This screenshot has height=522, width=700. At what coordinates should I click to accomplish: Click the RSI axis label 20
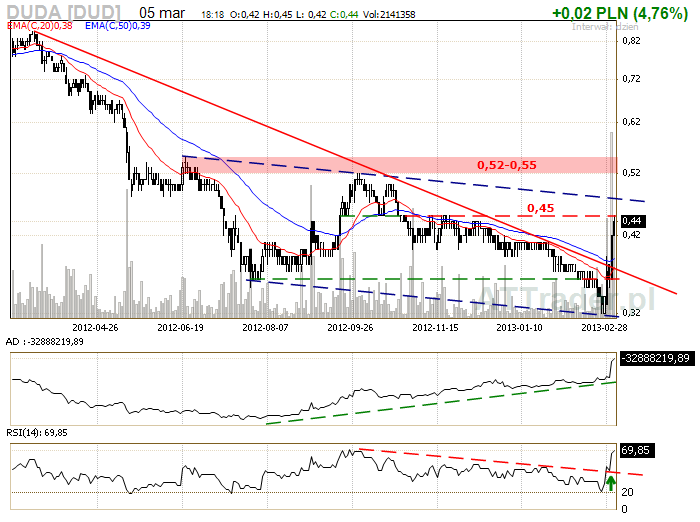coord(627,492)
